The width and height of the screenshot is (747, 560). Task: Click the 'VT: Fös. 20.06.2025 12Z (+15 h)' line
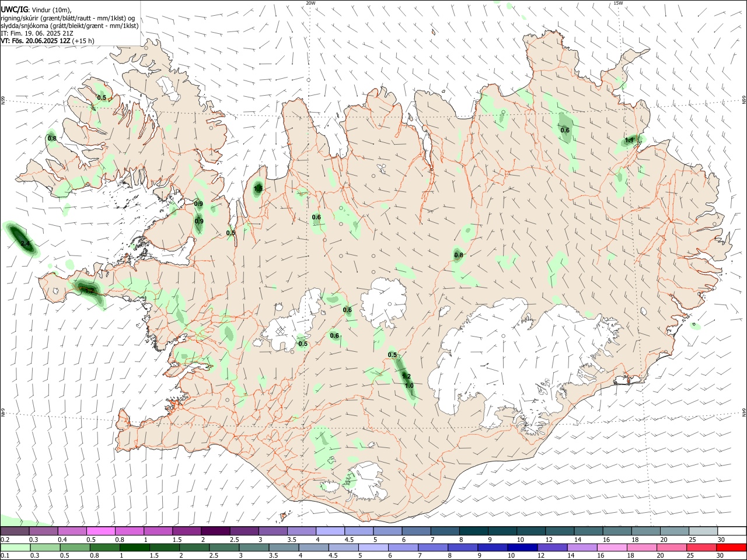click(47, 41)
